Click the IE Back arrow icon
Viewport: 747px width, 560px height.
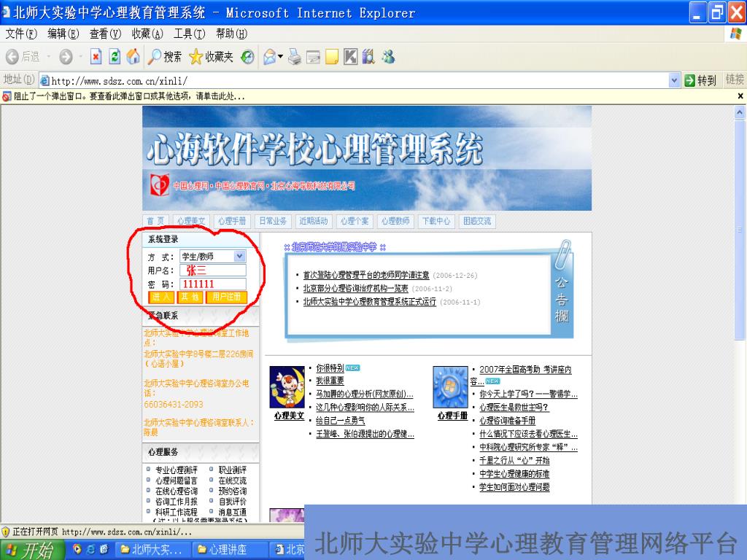pos(12,57)
